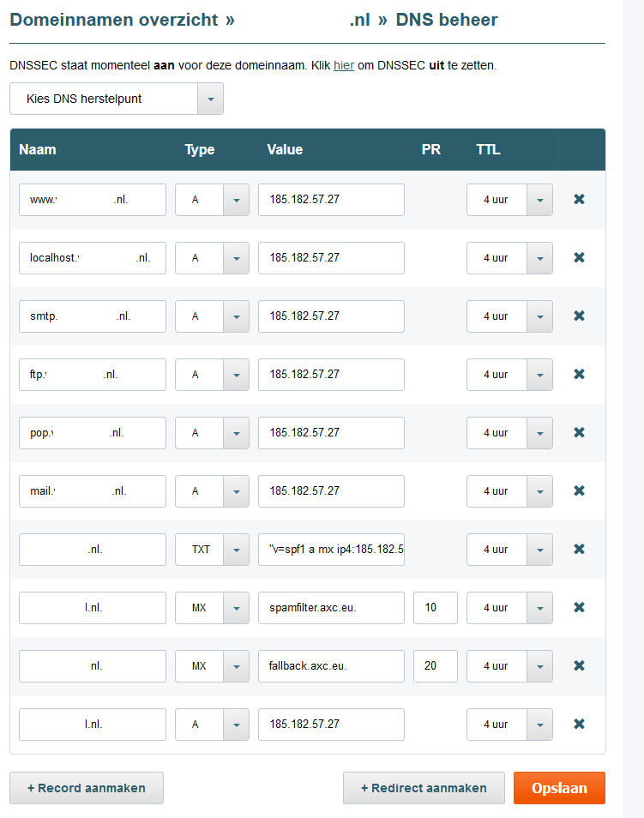This screenshot has width=644, height=818.
Task: Click + Redirect aanmaken button
Action: pyautogui.click(x=424, y=788)
